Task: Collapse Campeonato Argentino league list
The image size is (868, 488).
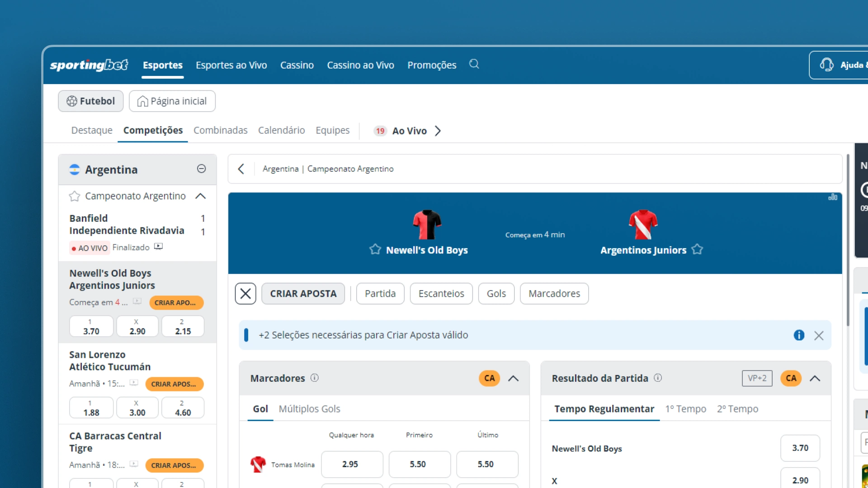Action: pos(200,196)
